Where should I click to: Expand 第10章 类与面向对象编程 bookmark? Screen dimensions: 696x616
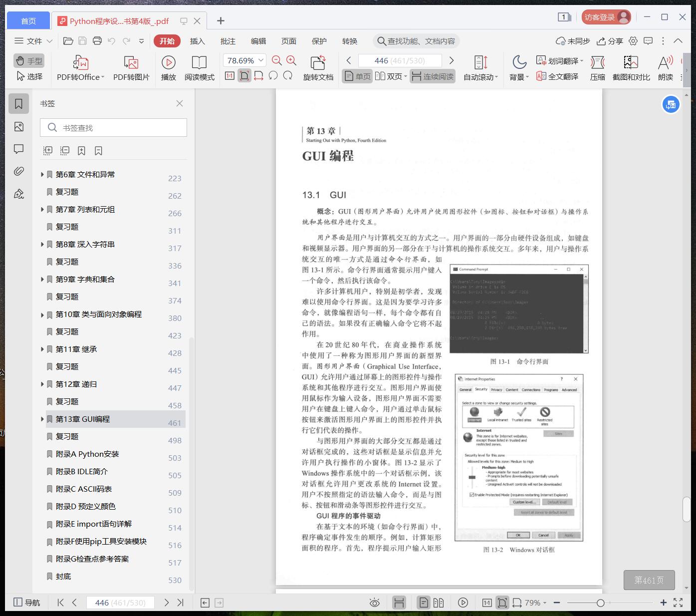click(42, 314)
